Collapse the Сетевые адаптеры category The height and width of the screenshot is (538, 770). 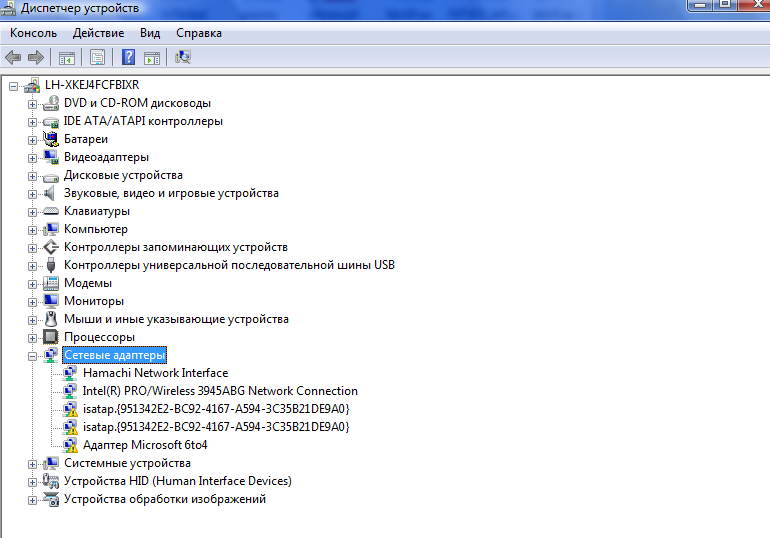[x=32, y=356]
